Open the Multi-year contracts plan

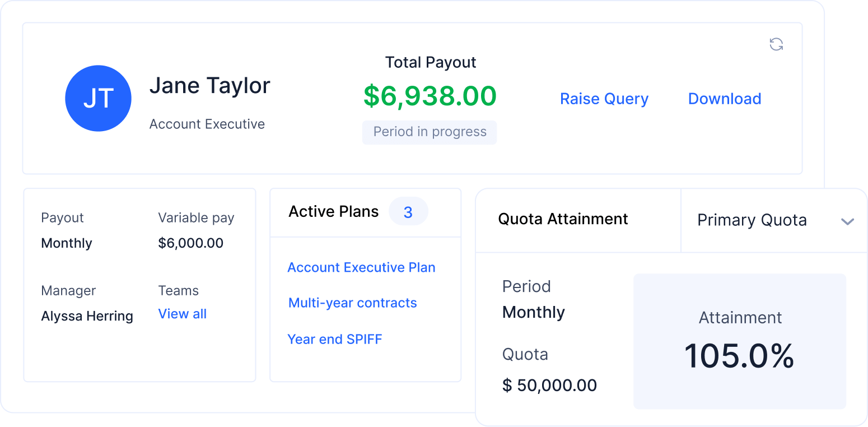point(353,303)
